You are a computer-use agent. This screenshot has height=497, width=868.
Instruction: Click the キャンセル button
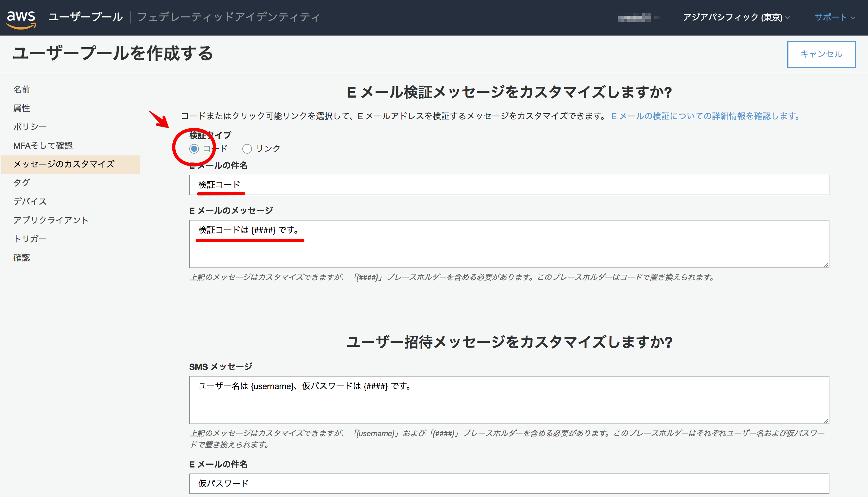coord(821,54)
